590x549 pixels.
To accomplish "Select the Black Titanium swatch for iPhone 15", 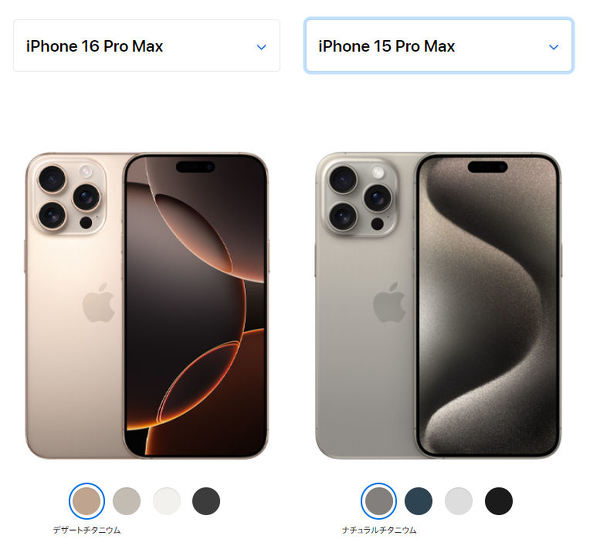I will click(499, 501).
